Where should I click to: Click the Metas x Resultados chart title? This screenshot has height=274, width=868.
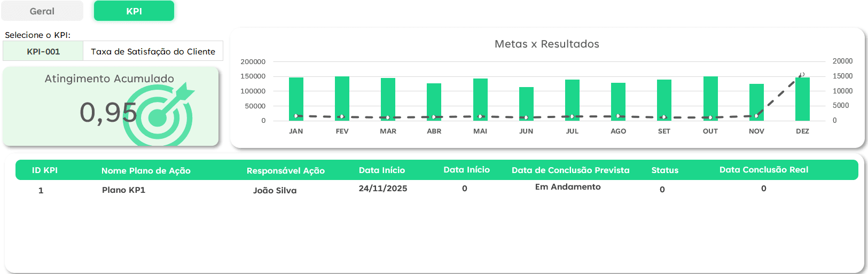546,44
